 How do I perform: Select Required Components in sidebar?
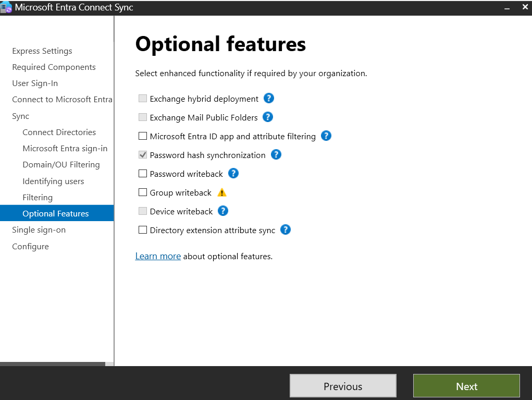click(54, 67)
